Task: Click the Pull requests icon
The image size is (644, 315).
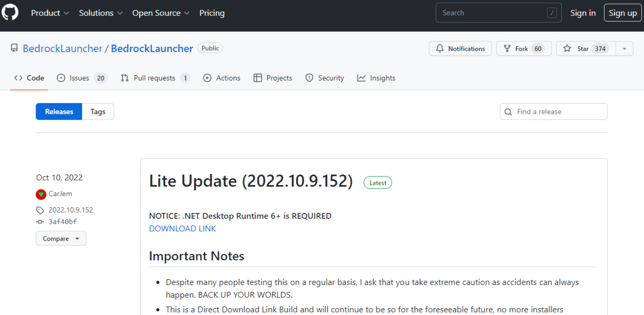Action: (x=125, y=78)
